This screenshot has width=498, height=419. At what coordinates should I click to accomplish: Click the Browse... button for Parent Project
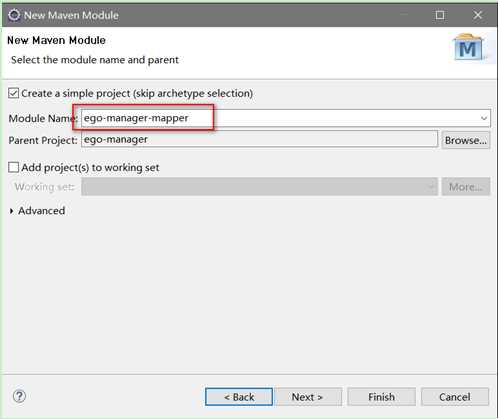(x=466, y=140)
